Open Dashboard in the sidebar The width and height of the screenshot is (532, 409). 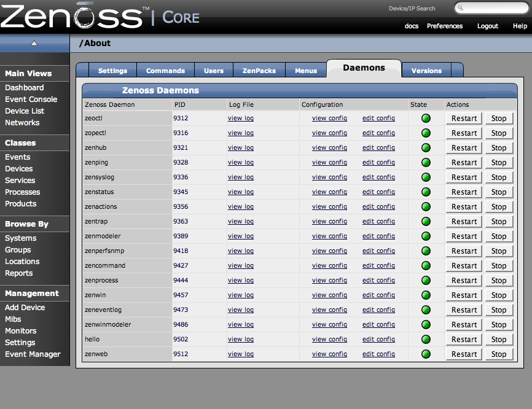(25, 88)
